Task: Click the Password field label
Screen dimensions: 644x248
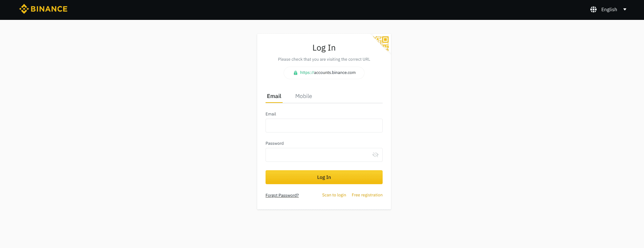Action: pyautogui.click(x=275, y=143)
